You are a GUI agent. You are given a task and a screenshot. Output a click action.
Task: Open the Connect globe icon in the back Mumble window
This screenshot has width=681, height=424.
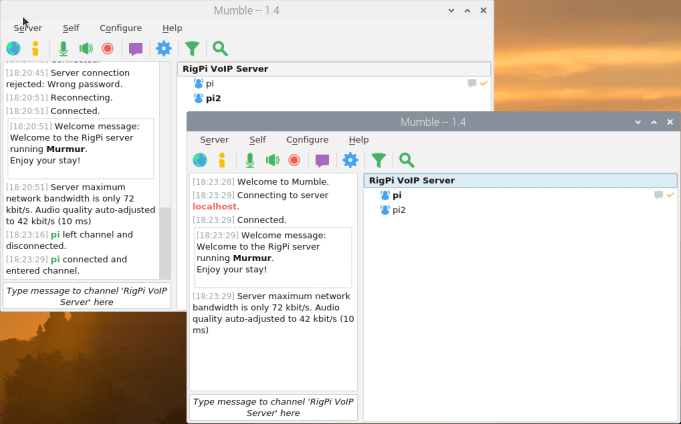point(13,48)
